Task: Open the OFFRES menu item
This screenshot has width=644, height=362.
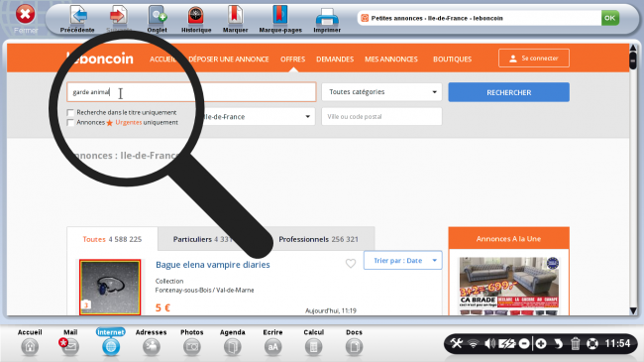Action: (293, 60)
